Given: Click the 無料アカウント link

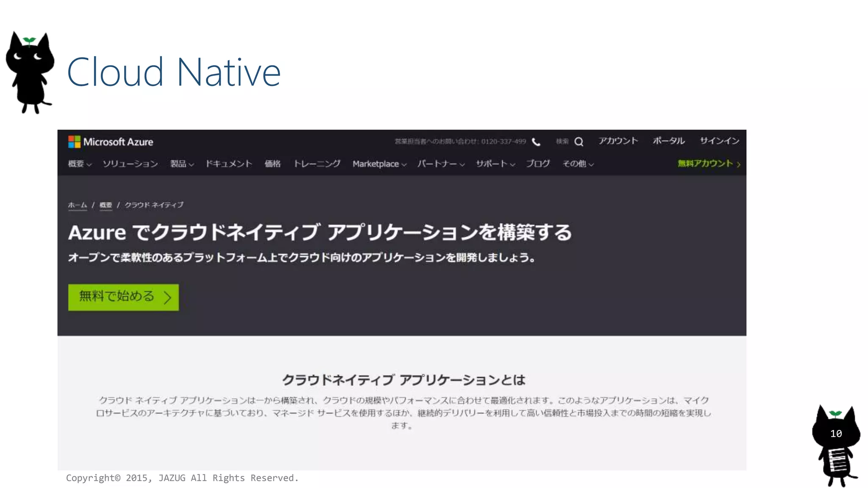Looking at the screenshot, I should point(709,164).
